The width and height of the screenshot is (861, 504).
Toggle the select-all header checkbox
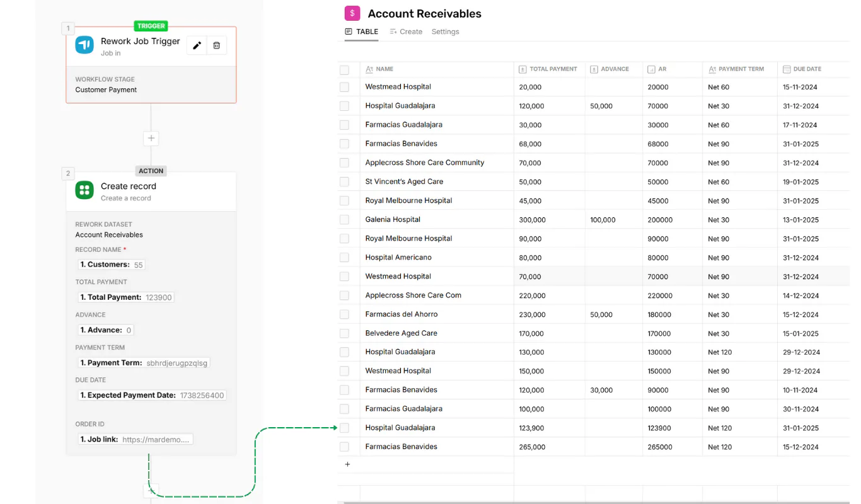coord(344,70)
